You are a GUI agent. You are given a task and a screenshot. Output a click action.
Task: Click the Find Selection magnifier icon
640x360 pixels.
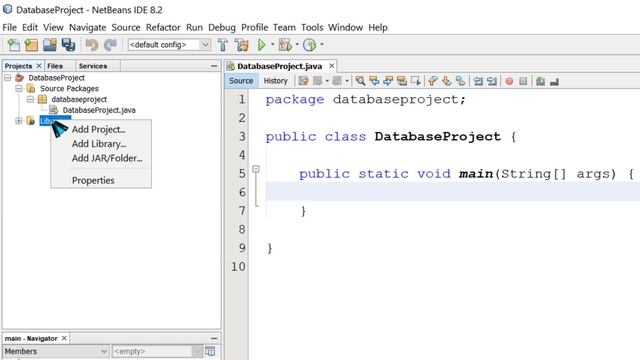pos(360,81)
